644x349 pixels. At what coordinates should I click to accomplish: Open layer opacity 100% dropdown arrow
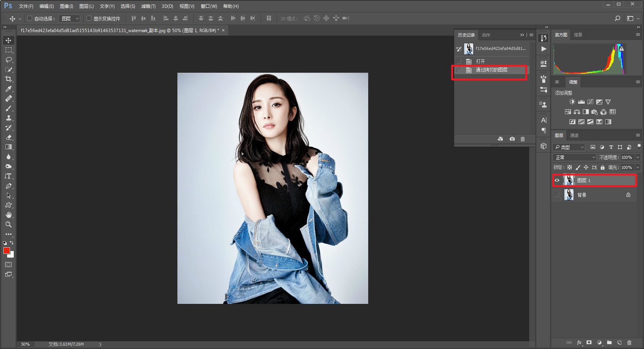click(638, 157)
